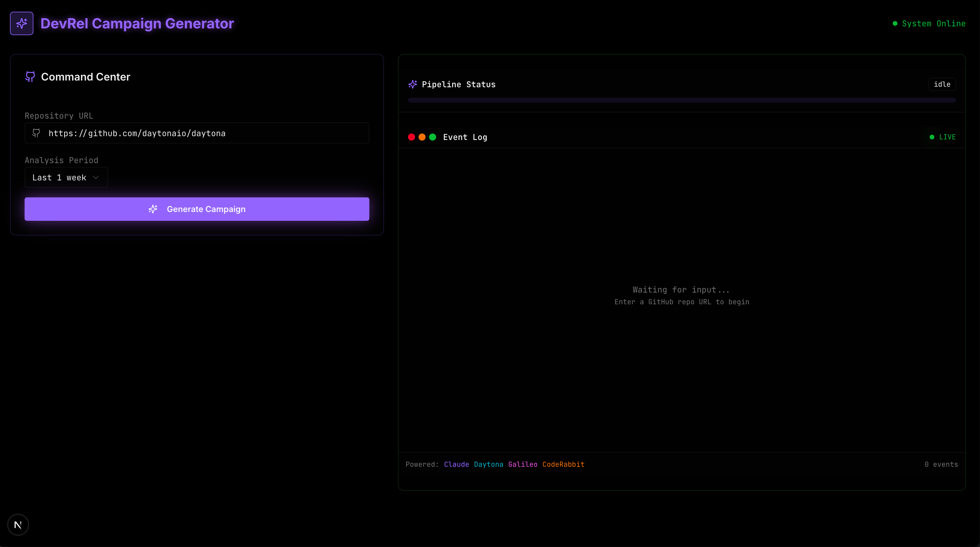980x547 pixels.
Task: Click the CodeRabbit label in footer
Action: pos(563,464)
